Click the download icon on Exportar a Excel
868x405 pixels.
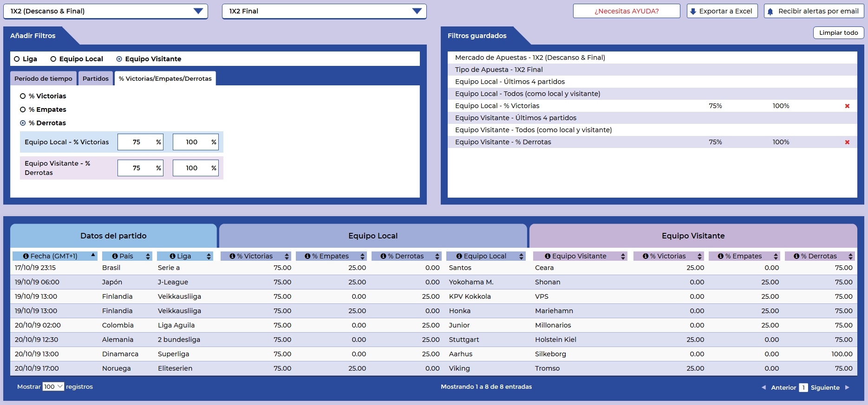[693, 12]
